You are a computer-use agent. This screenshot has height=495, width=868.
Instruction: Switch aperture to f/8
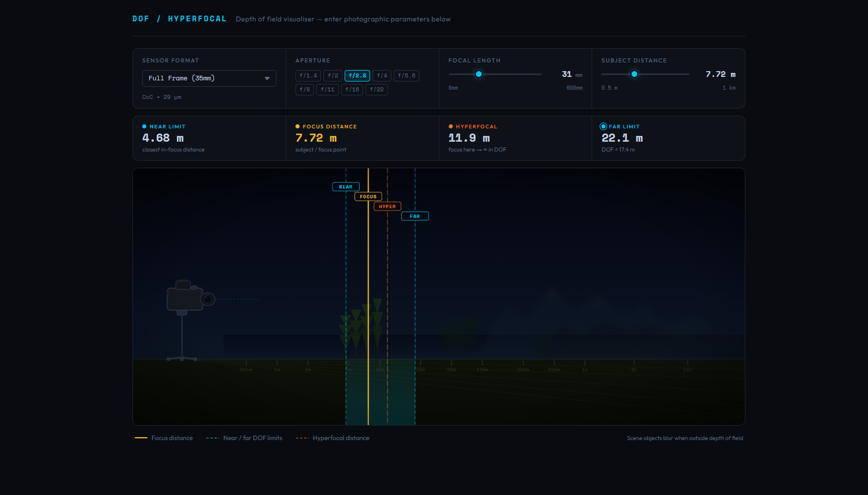[304, 90]
